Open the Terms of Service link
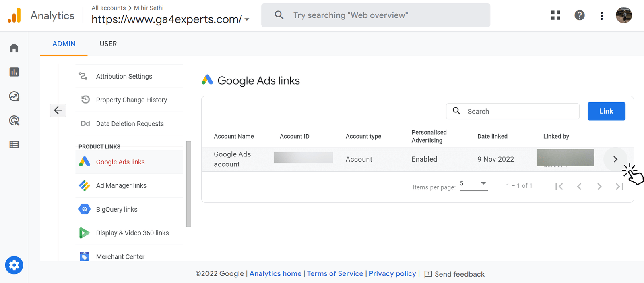This screenshot has width=644, height=283. point(335,273)
